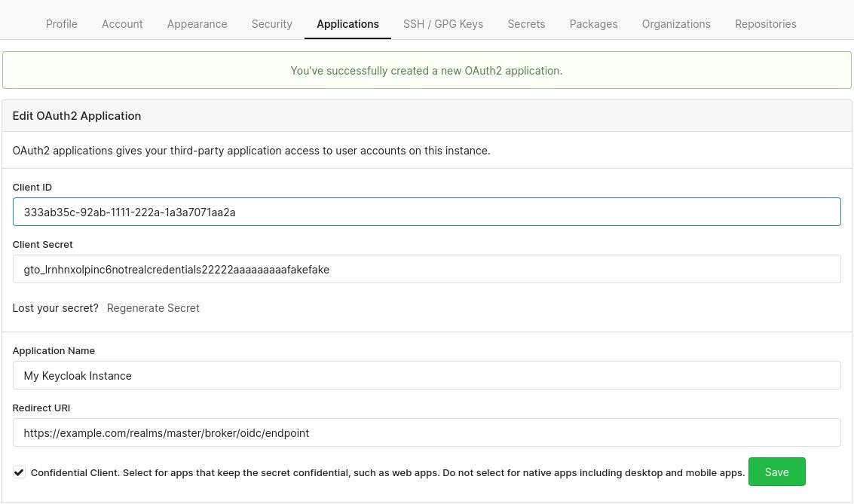
Task: Click the Regenerate Secret link
Action: [x=153, y=307]
